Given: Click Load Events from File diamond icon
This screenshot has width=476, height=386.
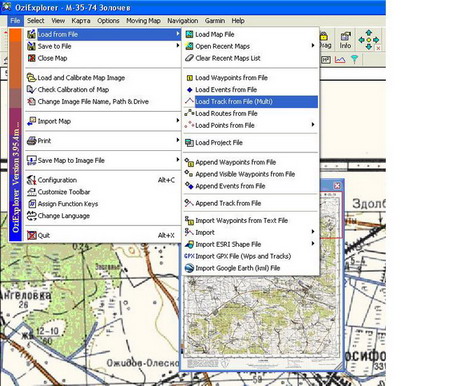Looking at the screenshot, I should pos(189,89).
